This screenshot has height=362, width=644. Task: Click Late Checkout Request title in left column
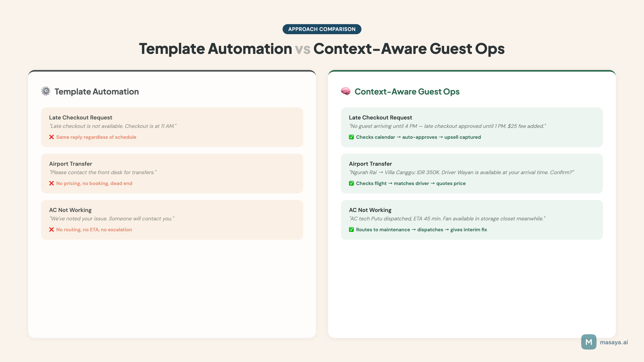coord(80,117)
